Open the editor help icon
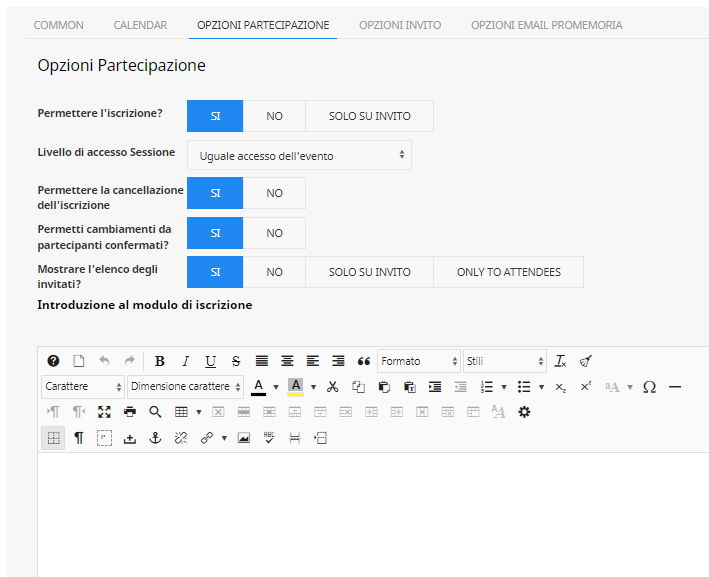The image size is (709, 577). point(53,361)
